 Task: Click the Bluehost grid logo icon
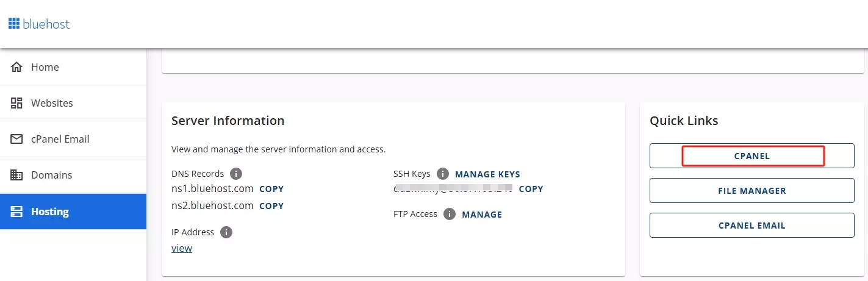[x=14, y=24]
